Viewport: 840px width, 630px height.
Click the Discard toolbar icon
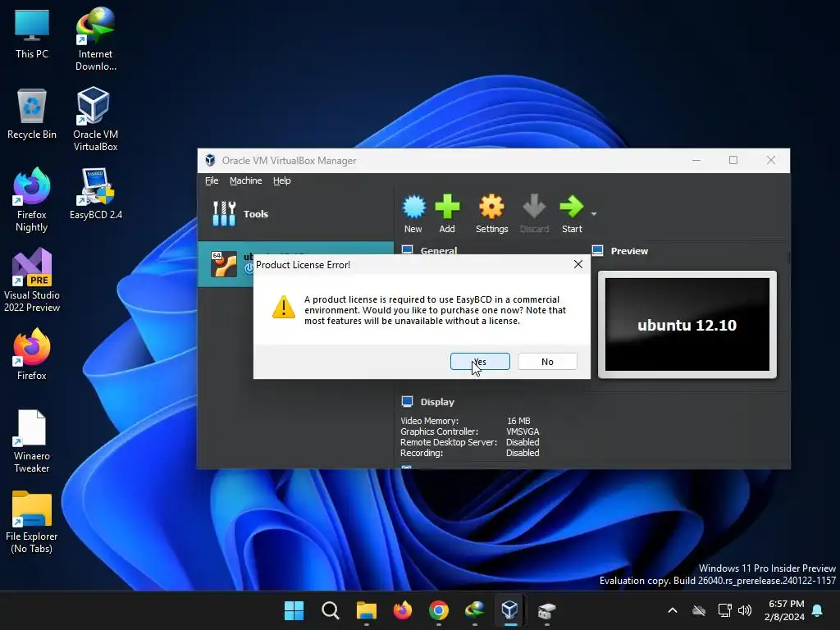coord(534,214)
